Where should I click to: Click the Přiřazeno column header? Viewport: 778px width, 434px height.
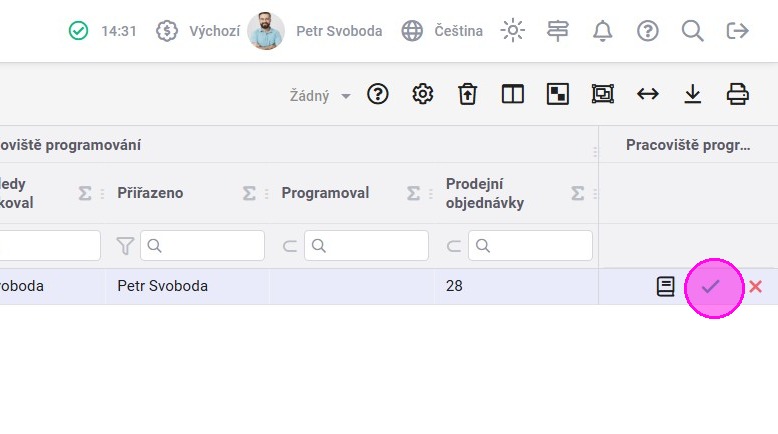coord(150,193)
